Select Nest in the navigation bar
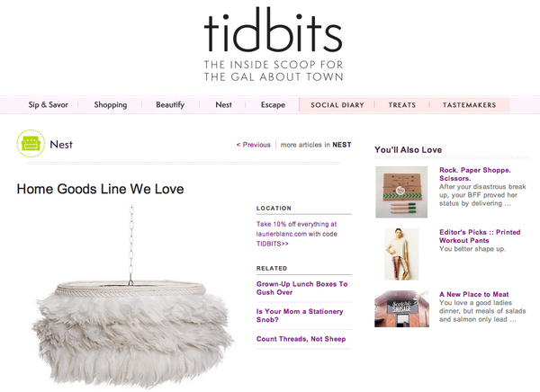Image resolution: width=540 pixels, height=392 pixels. click(x=223, y=104)
